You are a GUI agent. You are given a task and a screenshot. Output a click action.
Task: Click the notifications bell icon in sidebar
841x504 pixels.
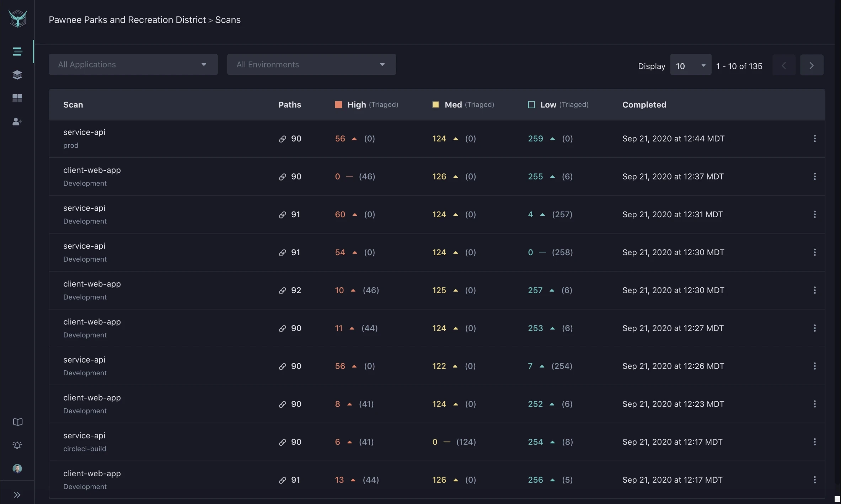pos(17,445)
